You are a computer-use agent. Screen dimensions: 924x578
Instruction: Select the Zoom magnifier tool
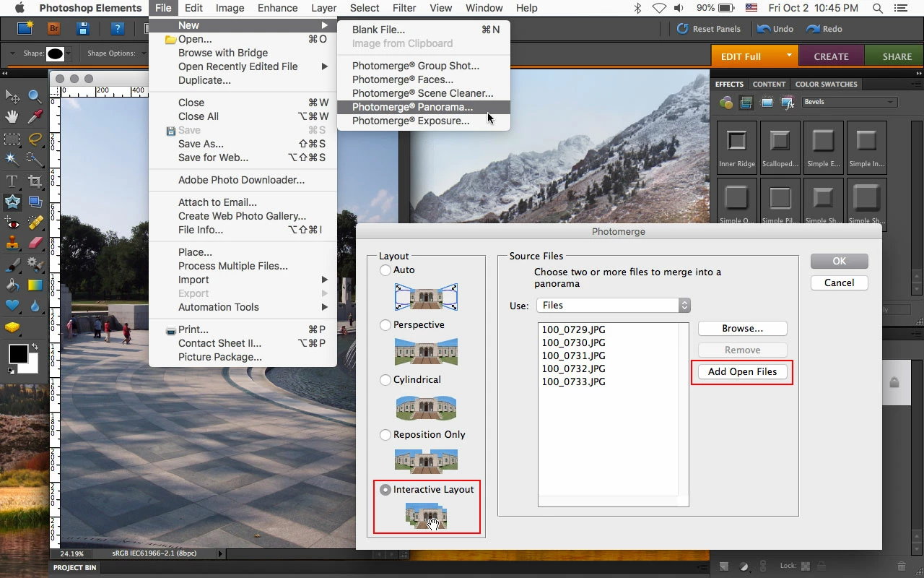tap(35, 95)
